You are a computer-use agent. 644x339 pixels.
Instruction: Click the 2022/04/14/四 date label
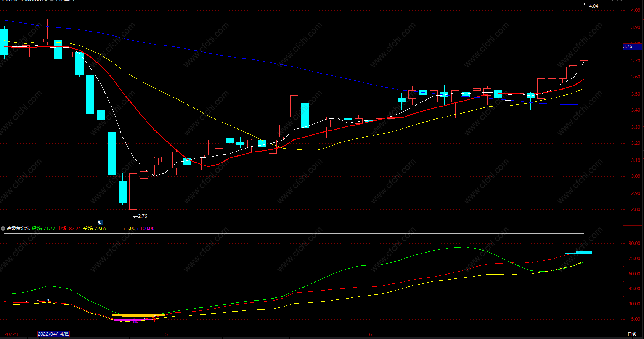[x=54, y=334]
